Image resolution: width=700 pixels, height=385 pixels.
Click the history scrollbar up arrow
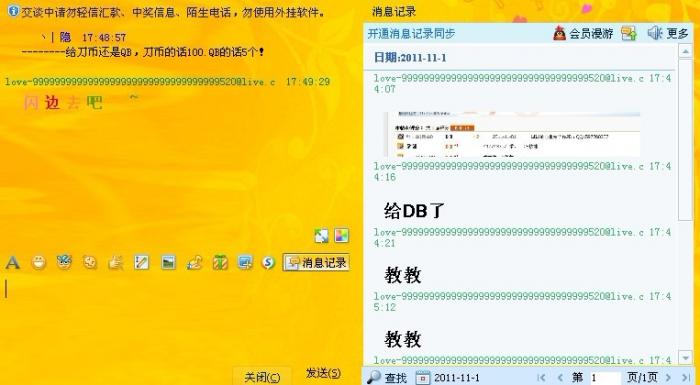685,52
